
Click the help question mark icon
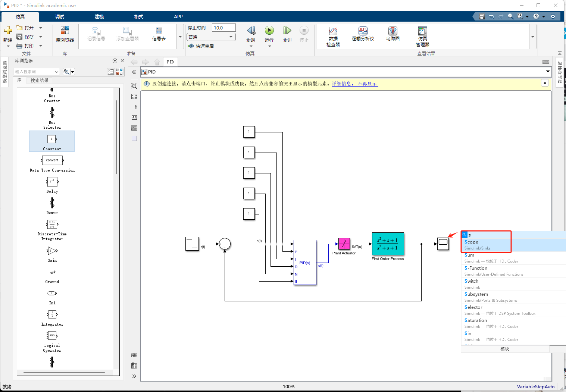536,16
